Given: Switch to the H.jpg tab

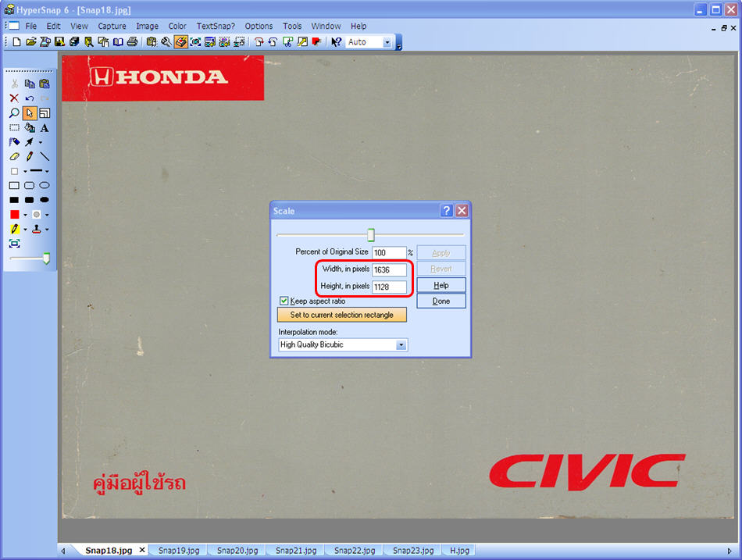Looking at the screenshot, I should 459,551.
